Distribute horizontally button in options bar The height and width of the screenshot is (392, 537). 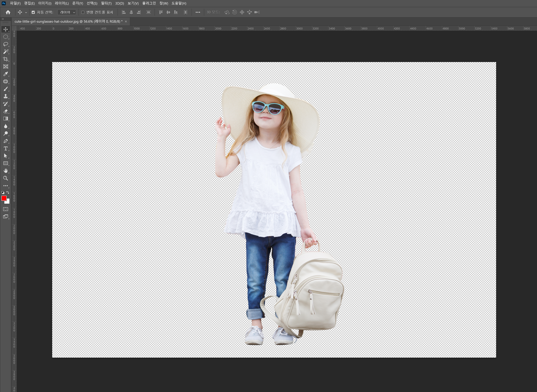coord(186,12)
